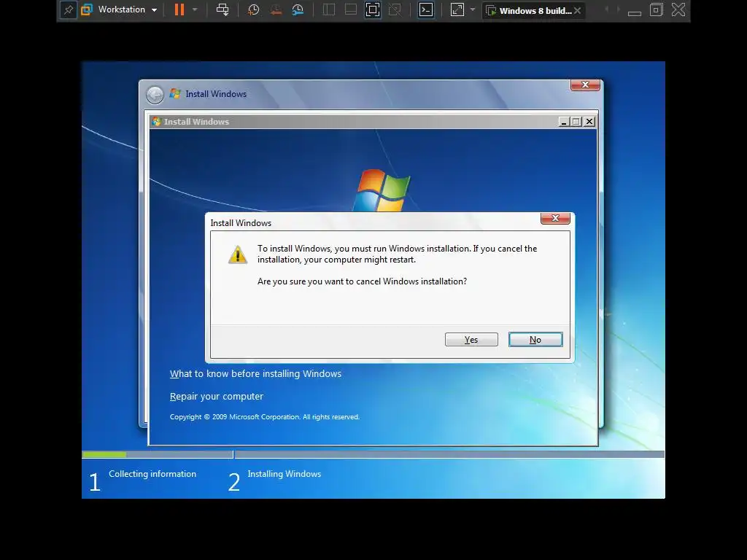Open the console view icon

425,9
